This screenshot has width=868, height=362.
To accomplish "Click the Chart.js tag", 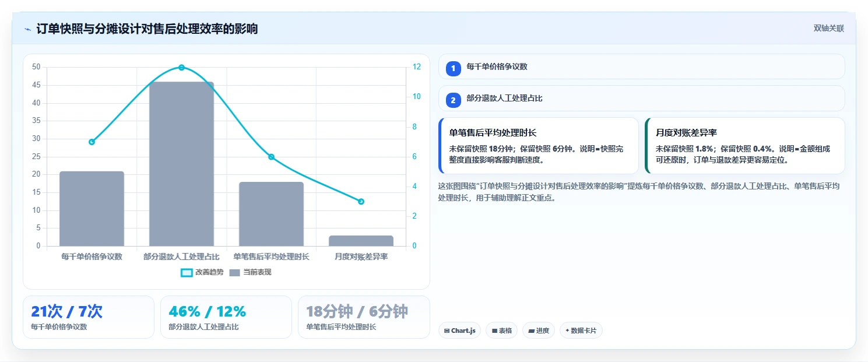I will click(459, 331).
